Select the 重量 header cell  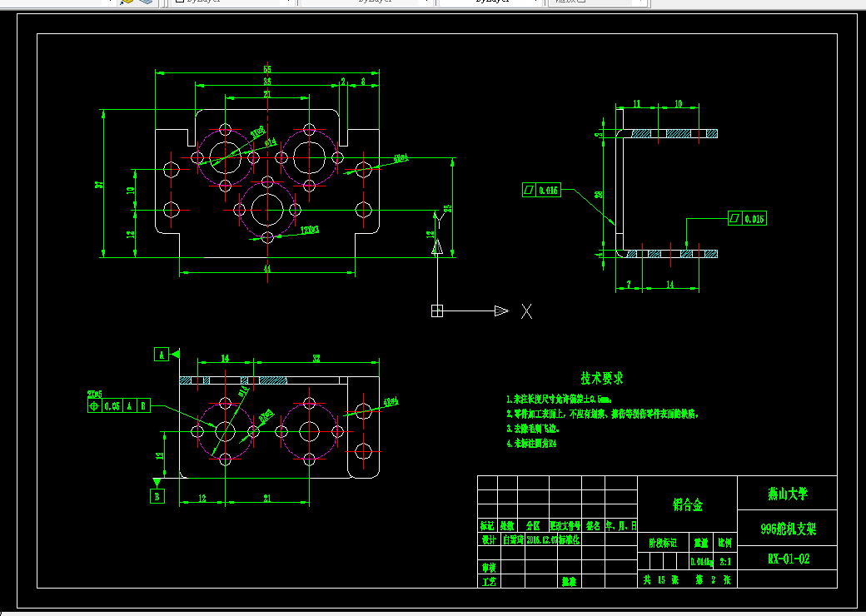pyautogui.click(x=701, y=543)
